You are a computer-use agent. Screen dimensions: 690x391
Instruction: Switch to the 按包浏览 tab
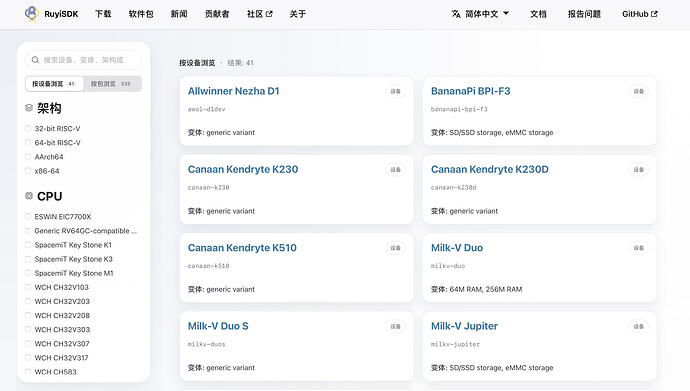tap(112, 84)
